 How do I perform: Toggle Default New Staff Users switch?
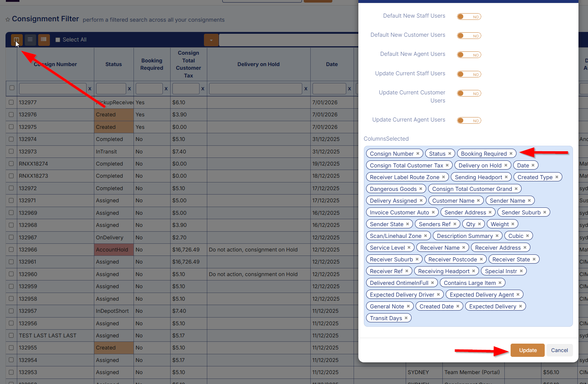[468, 17]
